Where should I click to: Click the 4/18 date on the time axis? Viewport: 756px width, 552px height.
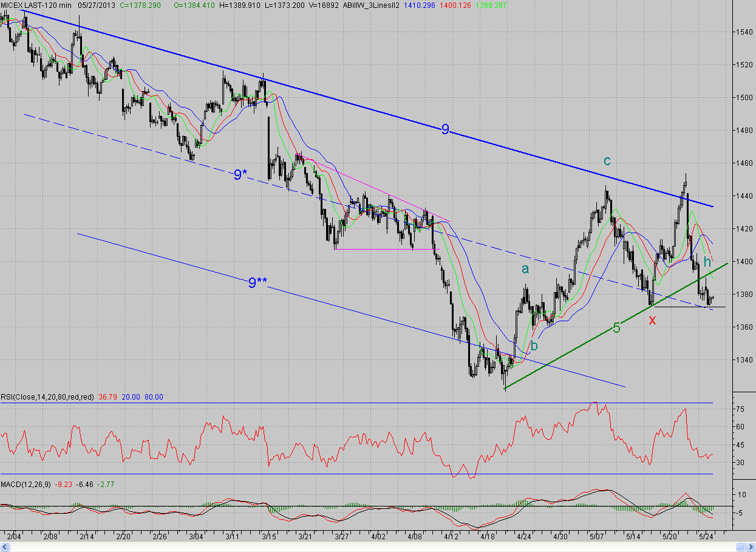pos(488,537)
